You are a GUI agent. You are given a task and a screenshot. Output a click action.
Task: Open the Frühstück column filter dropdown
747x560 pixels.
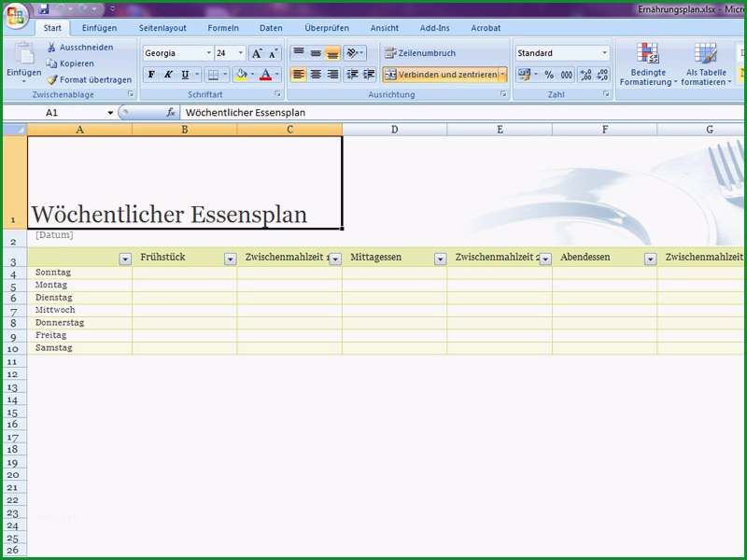click(230, 259)
